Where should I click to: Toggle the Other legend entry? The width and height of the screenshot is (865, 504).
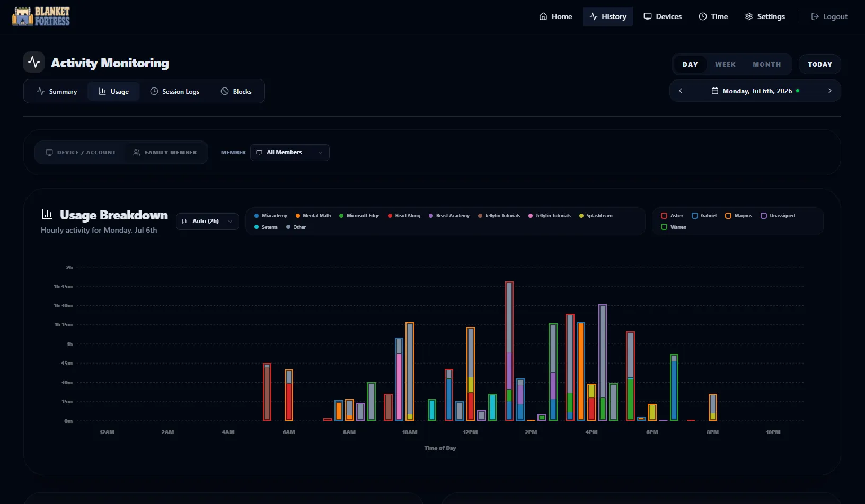[296, 227]
